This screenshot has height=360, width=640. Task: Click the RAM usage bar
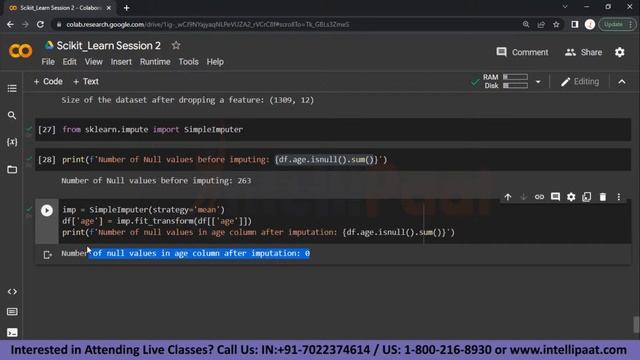[515, 77]
